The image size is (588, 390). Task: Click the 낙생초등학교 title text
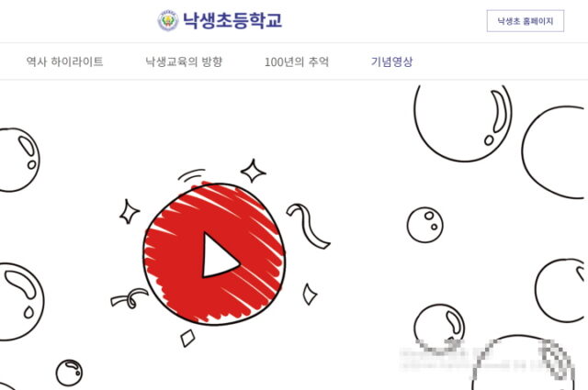pyautogui.click(x=232, y=20)
